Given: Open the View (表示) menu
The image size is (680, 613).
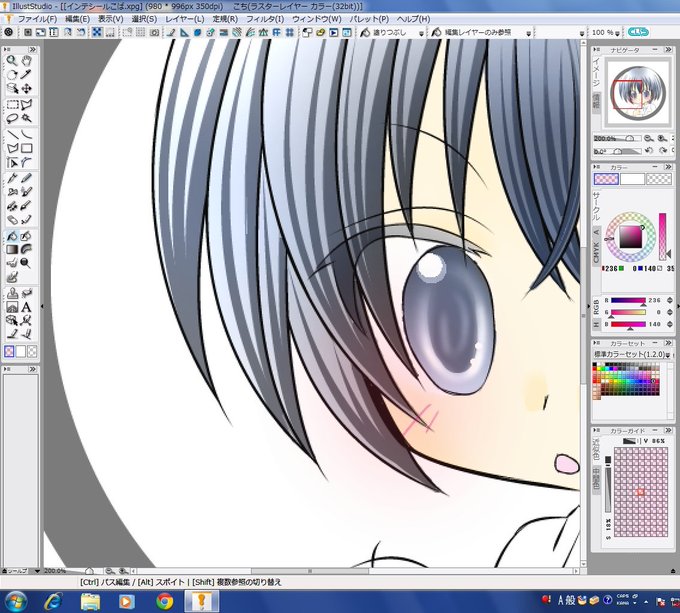Looking at the screenshot, I should [x=110, y=20].
